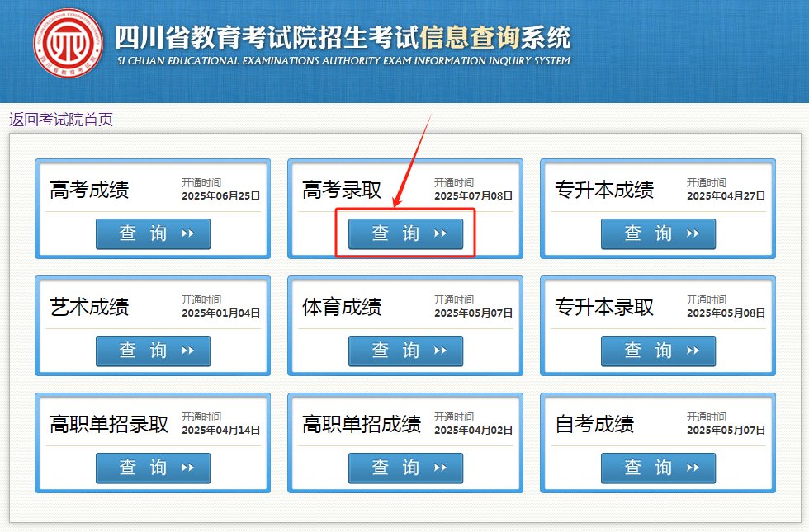Click the date 2025年07月08日
Image resolution: width=809 pixels, height=532 pixels.
pyautogui.click(x=473, y=196)
